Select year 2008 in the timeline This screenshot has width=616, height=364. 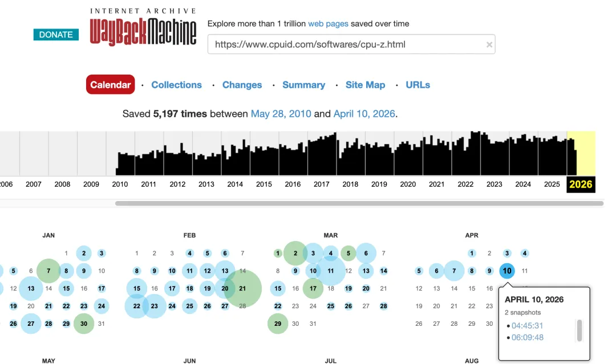pos(62,185)
